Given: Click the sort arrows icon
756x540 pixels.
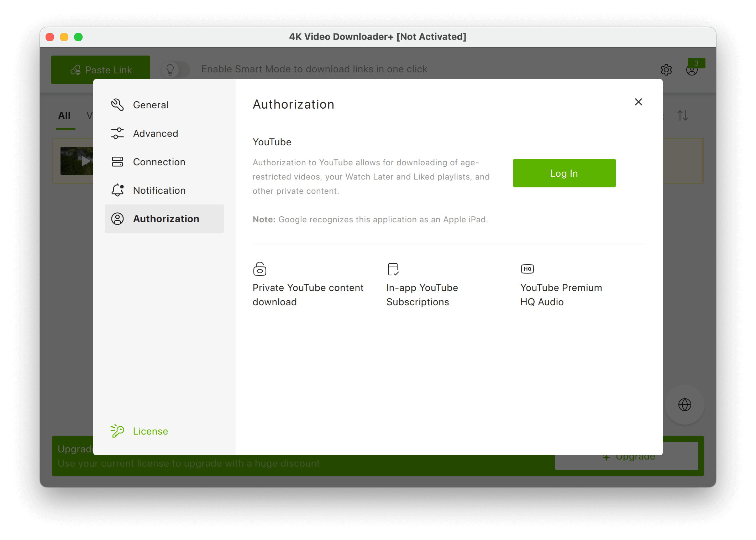Looking at the screenshot, I should click(x=683, y=115).
